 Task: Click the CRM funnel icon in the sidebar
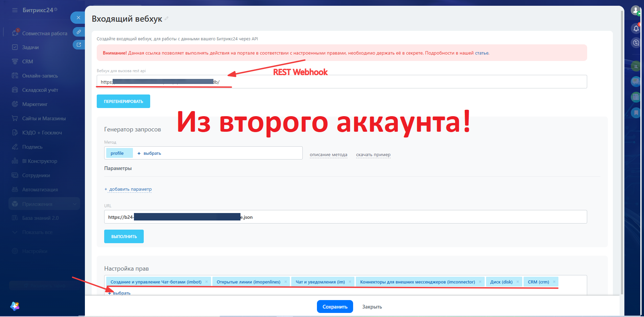(15, 62)
